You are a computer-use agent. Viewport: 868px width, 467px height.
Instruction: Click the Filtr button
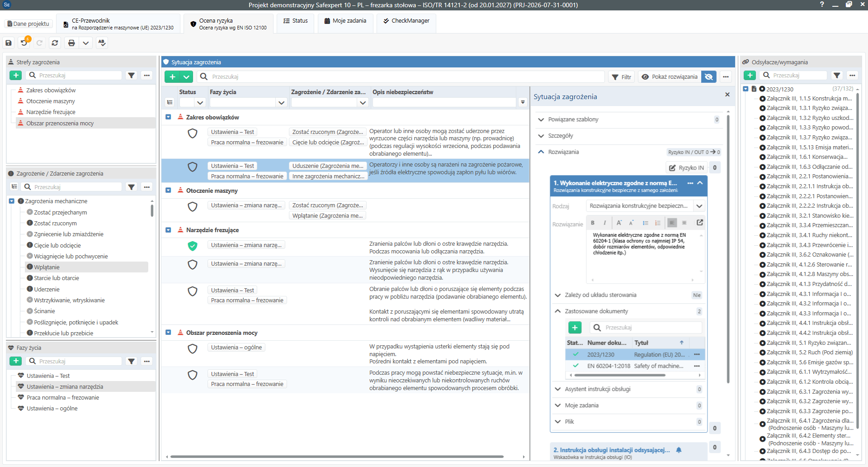pyautogui.click(x=622, y=77)
